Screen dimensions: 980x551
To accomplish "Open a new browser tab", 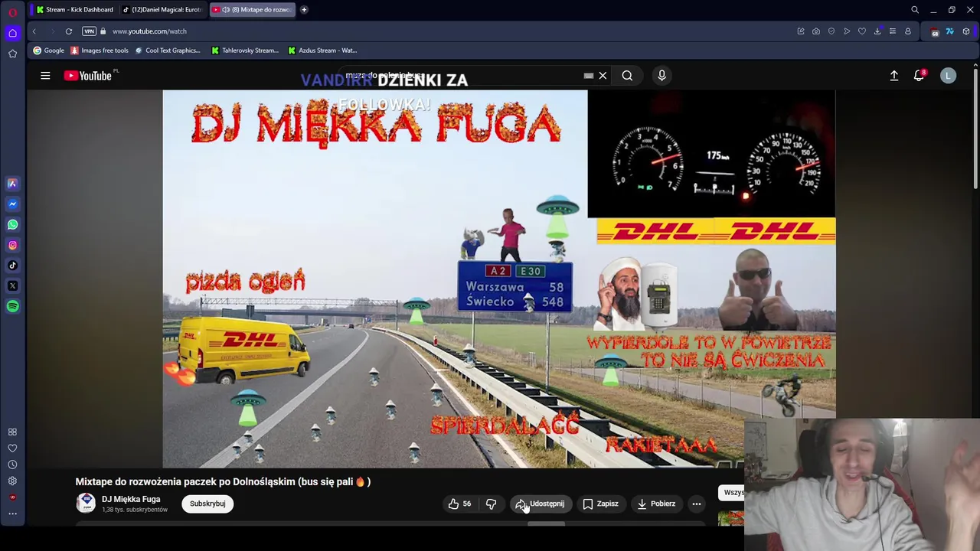I will (304, 10).
